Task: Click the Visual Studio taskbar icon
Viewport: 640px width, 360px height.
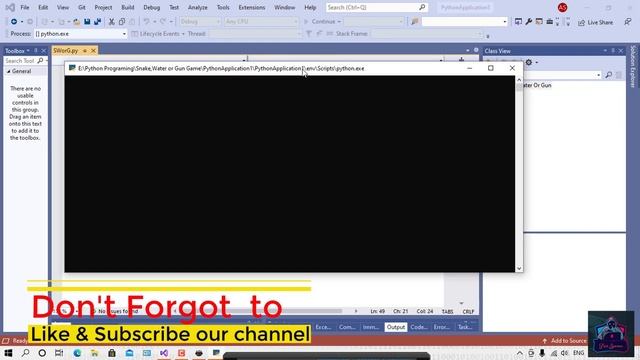Action: [x=164, y=353]
